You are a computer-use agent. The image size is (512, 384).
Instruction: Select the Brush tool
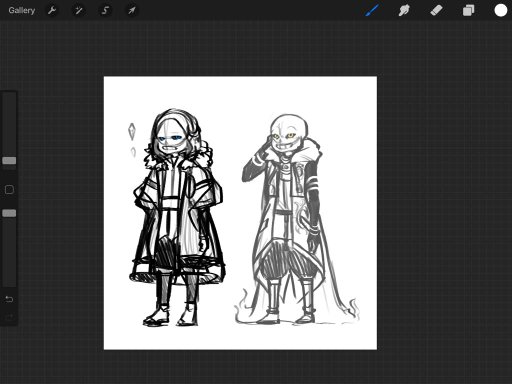point(372,10)
